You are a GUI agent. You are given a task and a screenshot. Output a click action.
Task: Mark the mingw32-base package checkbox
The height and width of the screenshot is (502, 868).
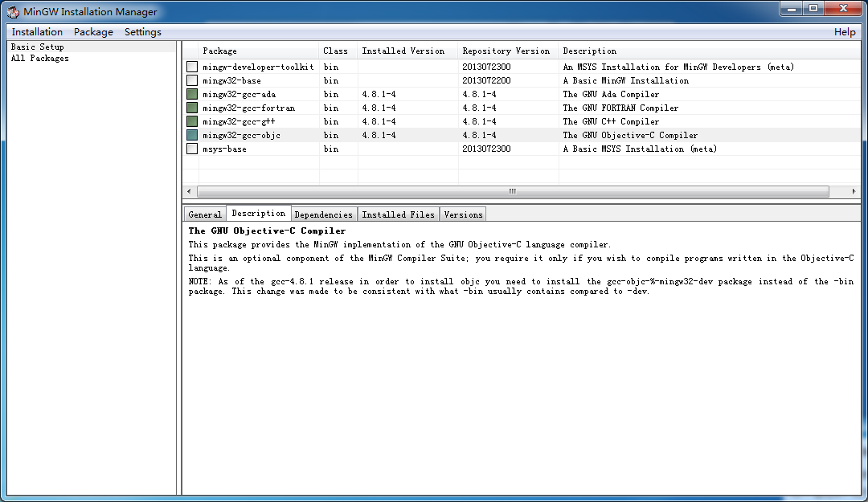(x=192, y=81)
